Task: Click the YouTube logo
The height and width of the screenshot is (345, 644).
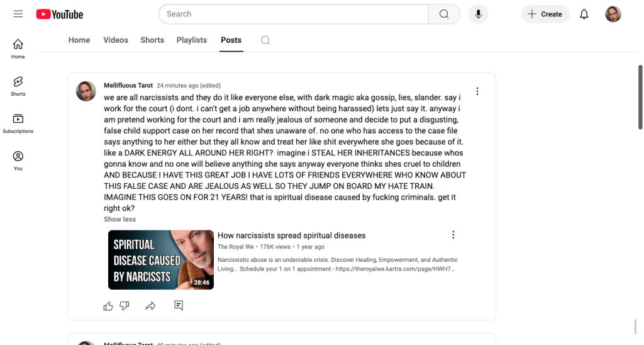Action: click(x=60, y=14)
